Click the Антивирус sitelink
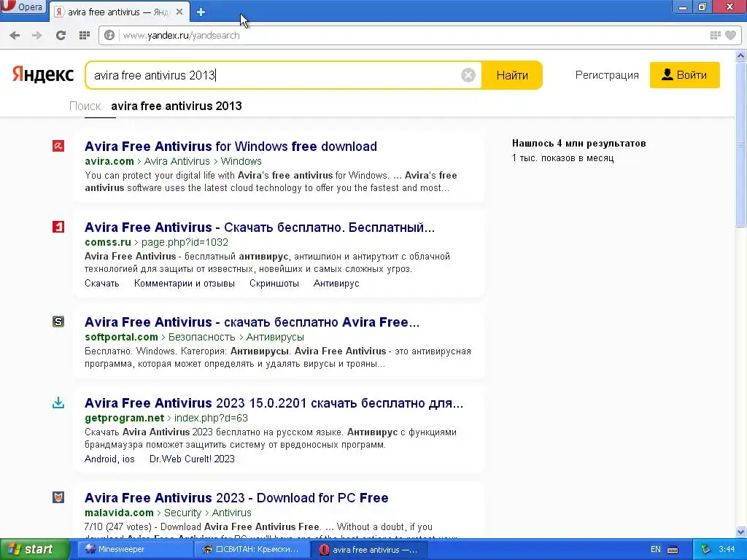Viewport: 747px width, 560px height. 336,284
